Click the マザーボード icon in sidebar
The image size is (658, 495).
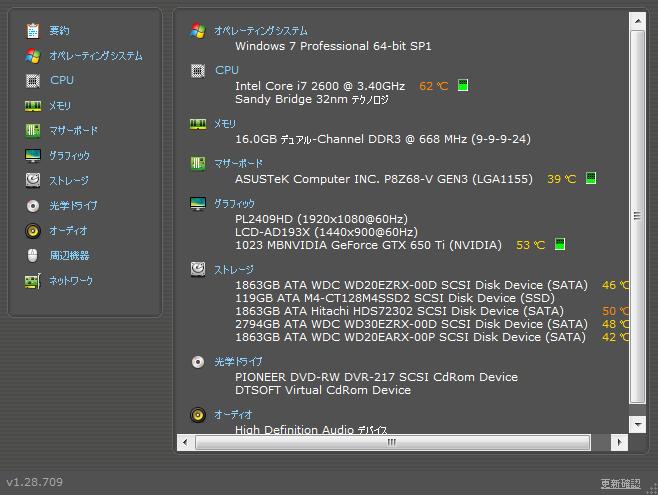tap(33, 130)
